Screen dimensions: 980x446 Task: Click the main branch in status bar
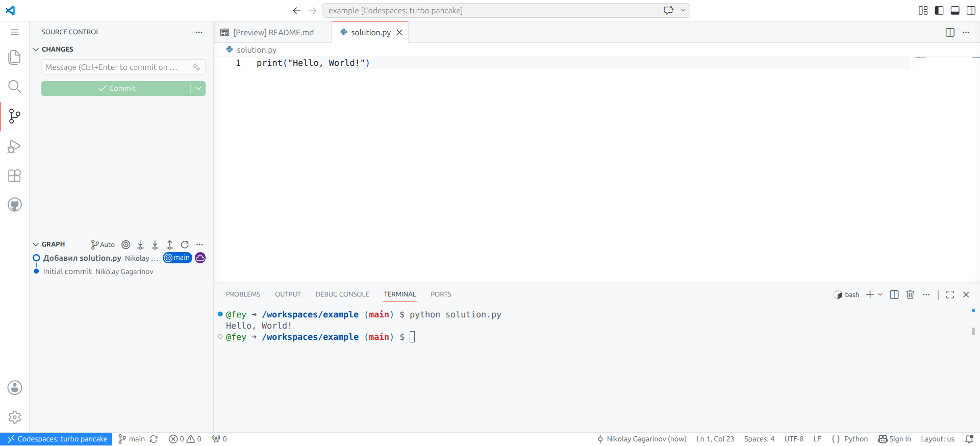[132, 439]
